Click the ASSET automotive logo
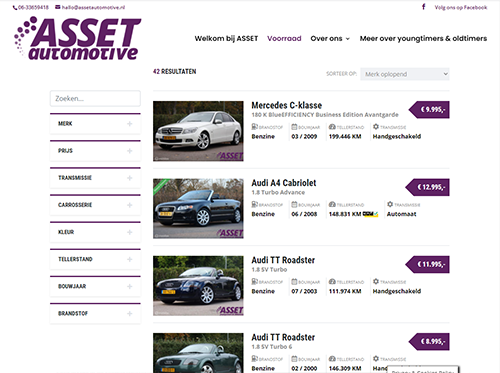 click(78, 38)
